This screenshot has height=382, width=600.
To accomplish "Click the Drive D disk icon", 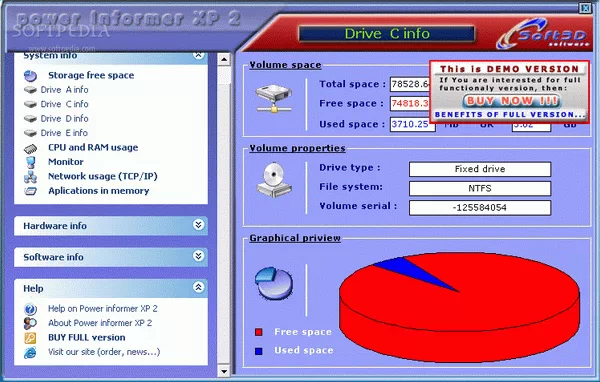I will [30, 119].
